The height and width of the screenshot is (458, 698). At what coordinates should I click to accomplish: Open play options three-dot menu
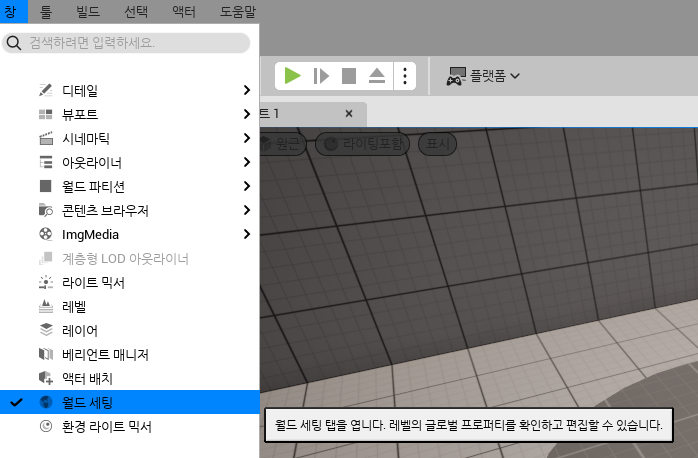(405, 76)
